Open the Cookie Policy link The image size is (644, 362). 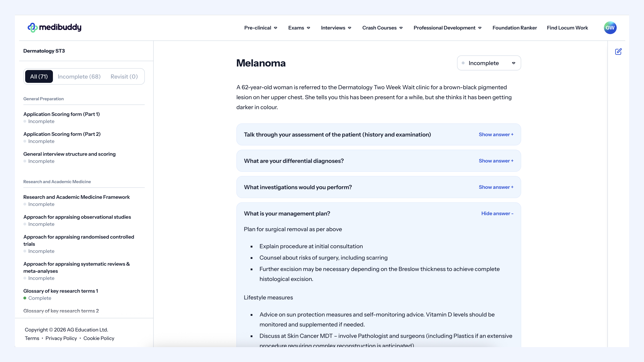pyautogui.click(x=99, y=338)
